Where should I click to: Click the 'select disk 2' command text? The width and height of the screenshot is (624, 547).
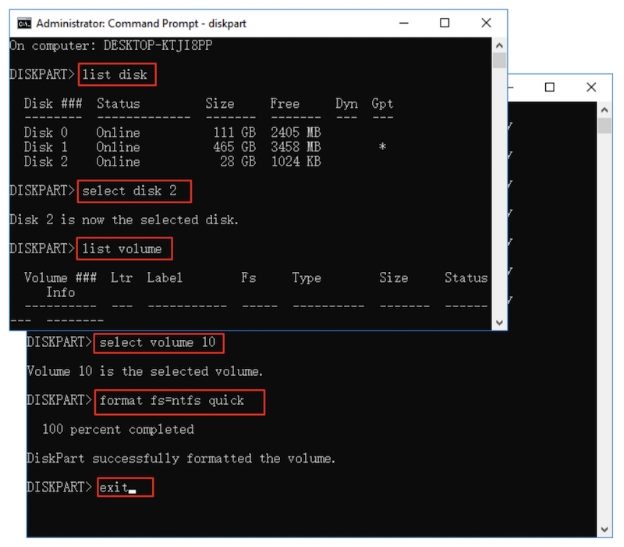click(x=129, y=191)
